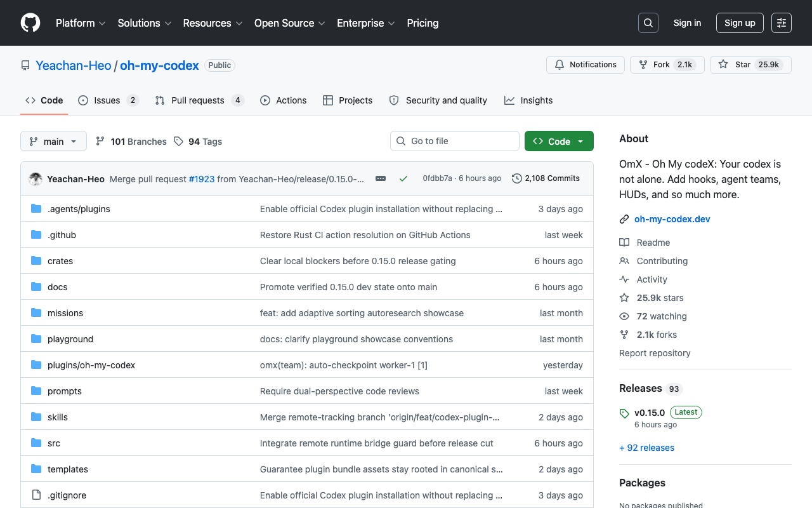Click the folder icon beside docs
The width and height of the screenshot is (812, 508).
coord(36,287)
